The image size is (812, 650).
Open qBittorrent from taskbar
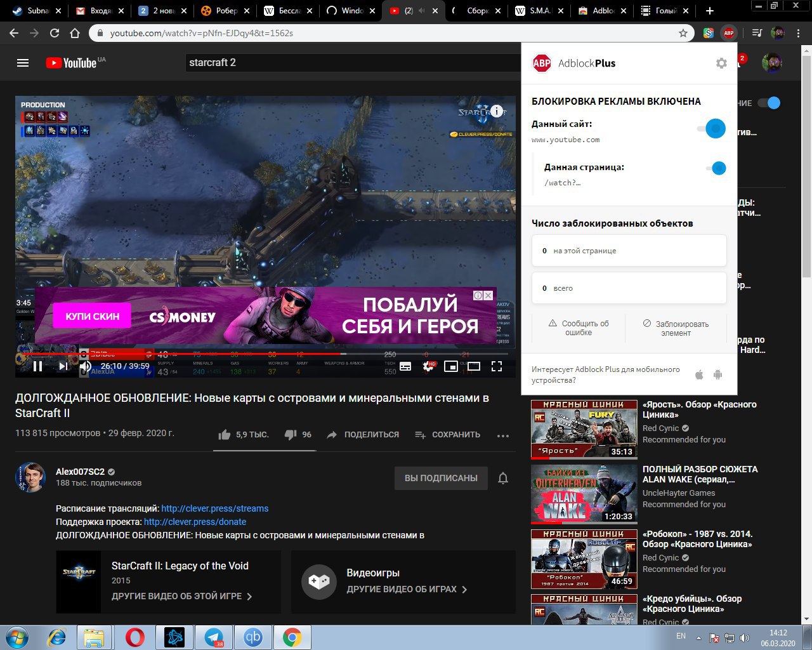pyautogui.click(x=253, y=637)
